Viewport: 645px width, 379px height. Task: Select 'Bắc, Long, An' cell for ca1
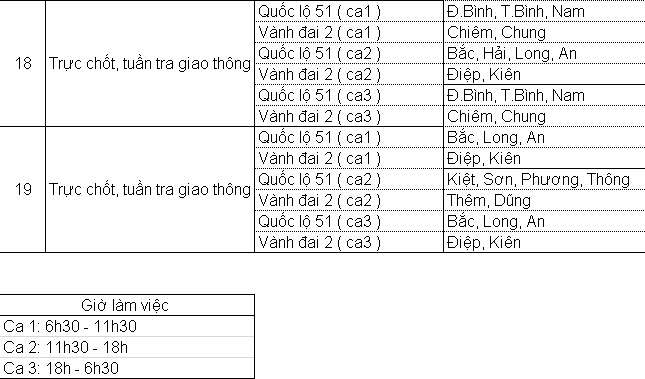point(544,137)
